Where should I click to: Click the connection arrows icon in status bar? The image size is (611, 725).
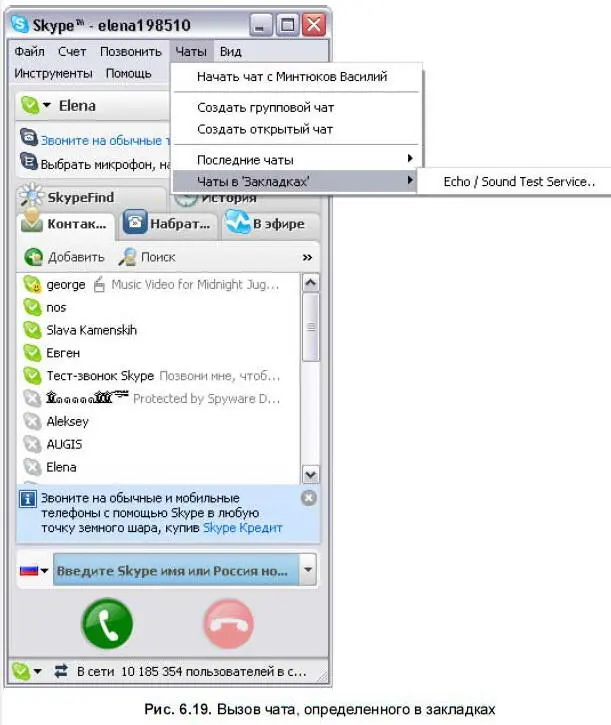[x=61, y=671]
